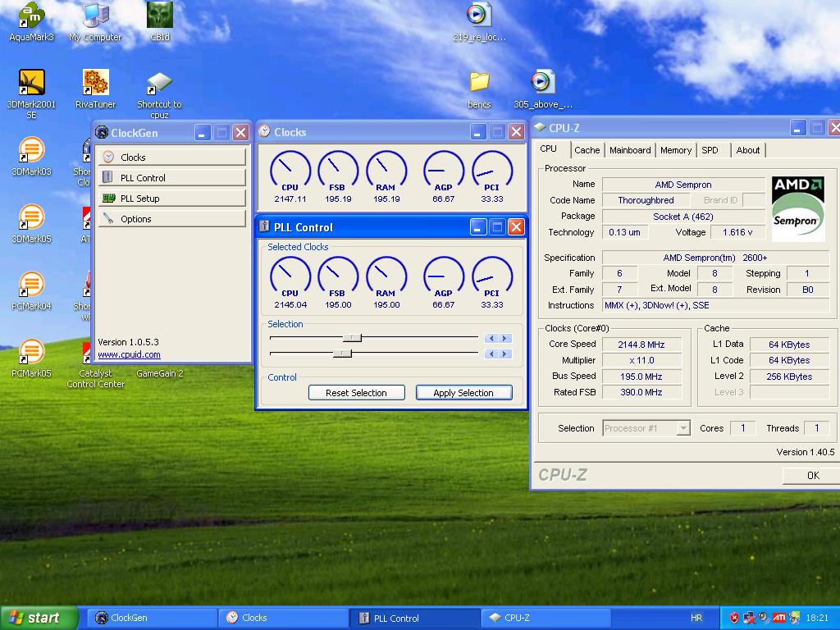Open the 219_re_loc media file
The height and width of the screenshot is (630, 840).
tap(479, 22)
